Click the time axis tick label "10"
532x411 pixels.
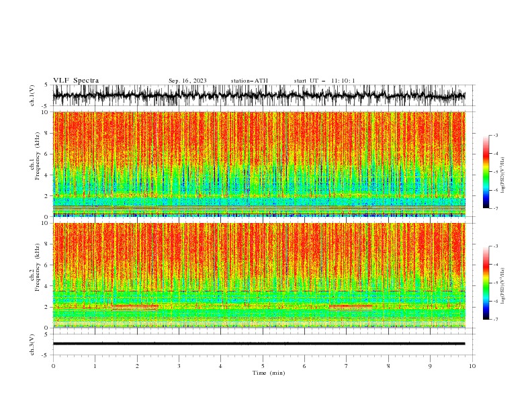pos(472,366)
